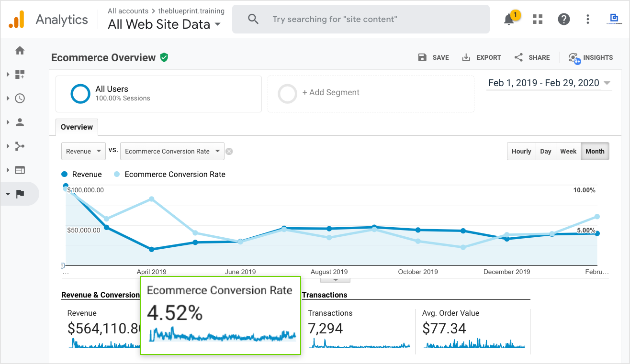Image resolution: width=630 pixels, height=364 pixels.
Task: Click the EXPORT button
Action: click(x=481, y=57)
